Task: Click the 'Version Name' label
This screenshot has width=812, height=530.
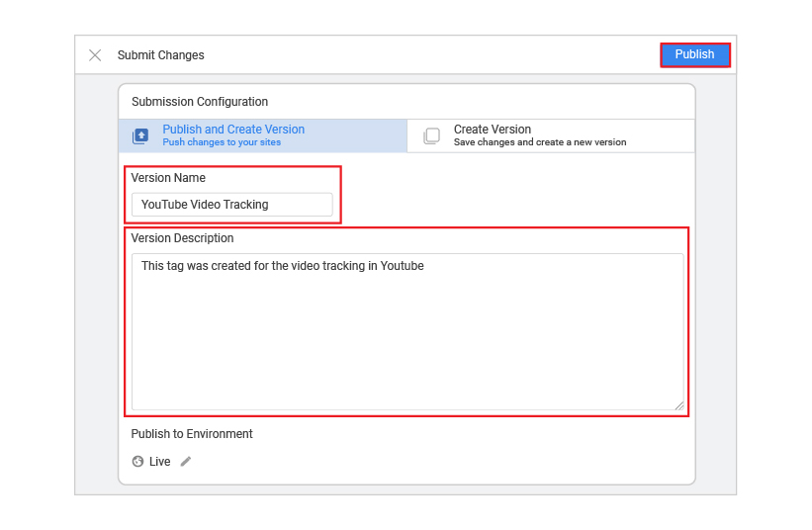Action: pyautogui.click(x=168, y=178)
